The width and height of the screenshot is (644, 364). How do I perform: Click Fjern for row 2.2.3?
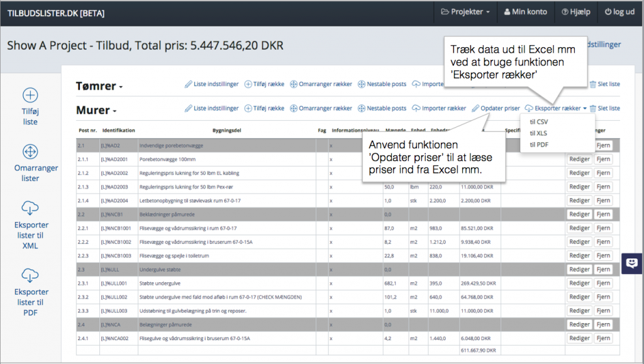[x=603, y=256]
